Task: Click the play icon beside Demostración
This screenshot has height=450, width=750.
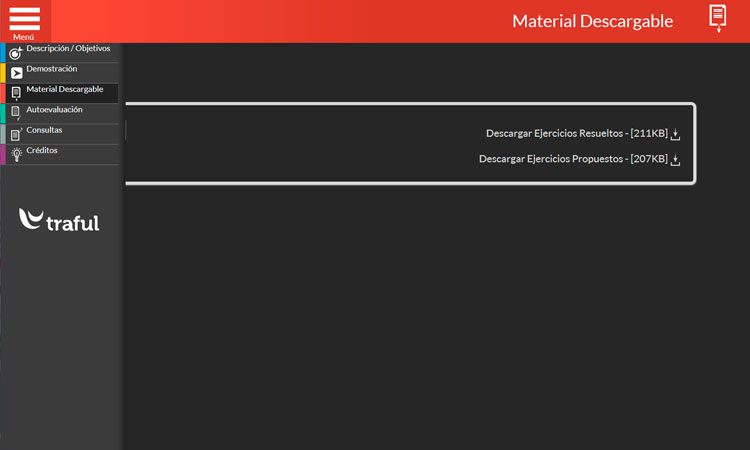Action: tap(16, 73)
